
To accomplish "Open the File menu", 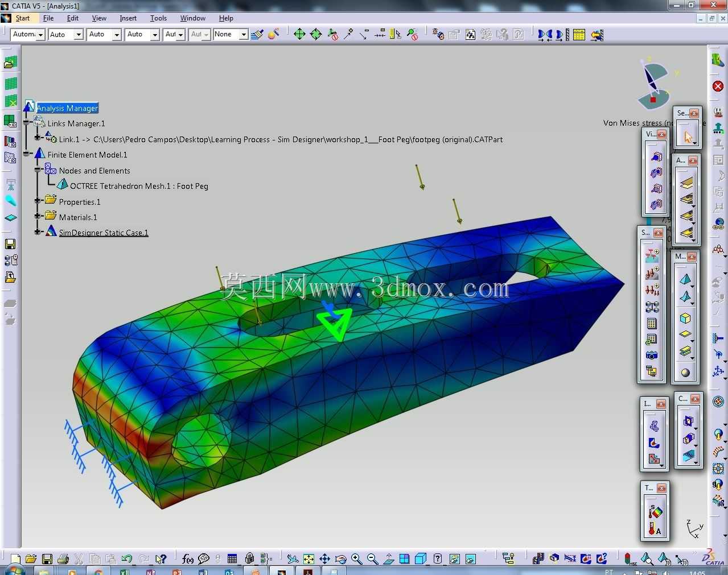I will tap(48, 18).
